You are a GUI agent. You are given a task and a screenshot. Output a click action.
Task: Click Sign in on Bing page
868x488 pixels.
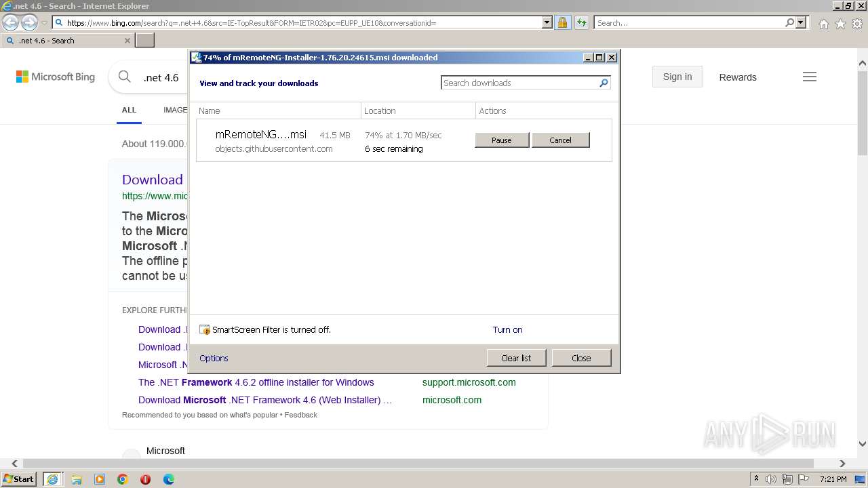coord(677,77)
